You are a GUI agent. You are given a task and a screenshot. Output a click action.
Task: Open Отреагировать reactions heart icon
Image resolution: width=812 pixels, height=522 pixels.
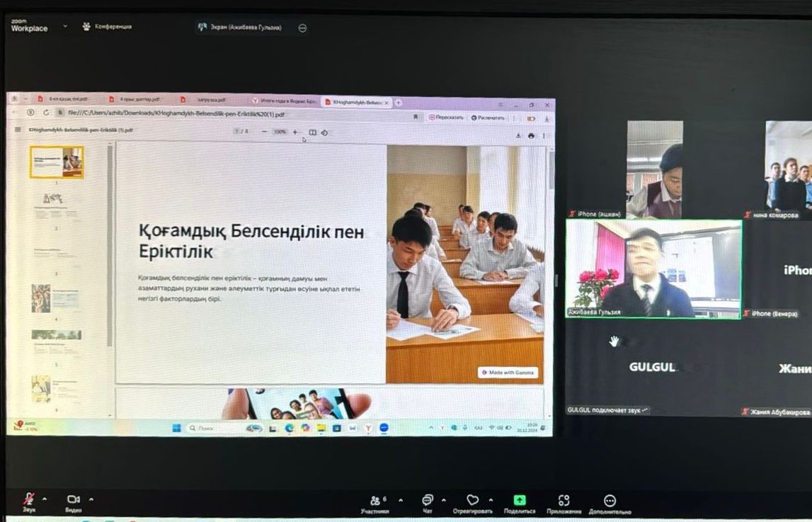click(472, 504)
